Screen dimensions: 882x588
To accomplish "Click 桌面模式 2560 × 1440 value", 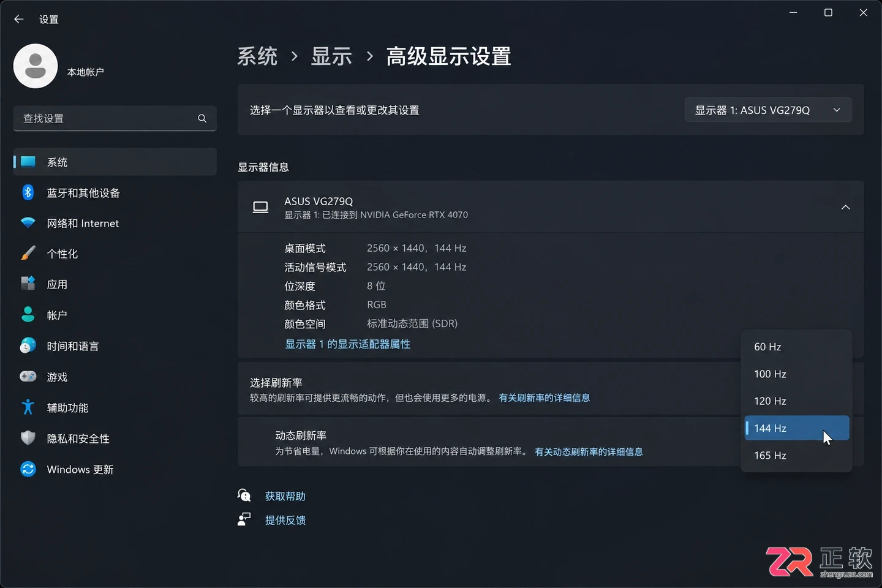I will coord(417,248).
